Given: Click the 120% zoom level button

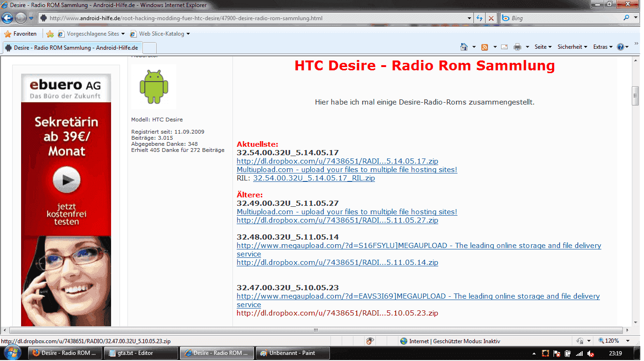Looking at the screenshot, I should (x=609, y=341).
